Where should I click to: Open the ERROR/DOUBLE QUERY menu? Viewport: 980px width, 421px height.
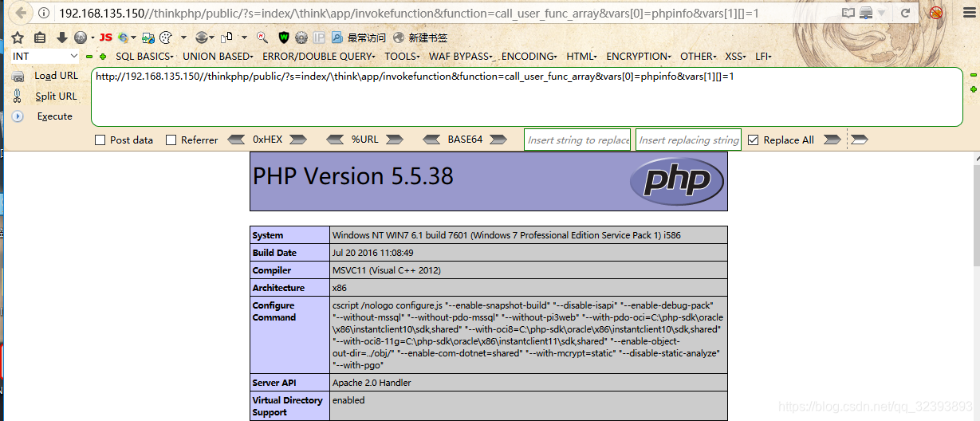pyautogui.click(x=319, y=57)
